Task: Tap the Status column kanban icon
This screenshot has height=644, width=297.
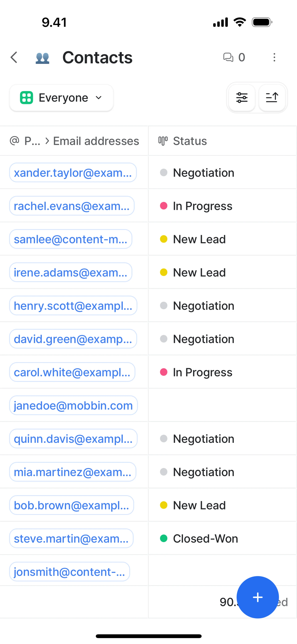Action: 163,141
